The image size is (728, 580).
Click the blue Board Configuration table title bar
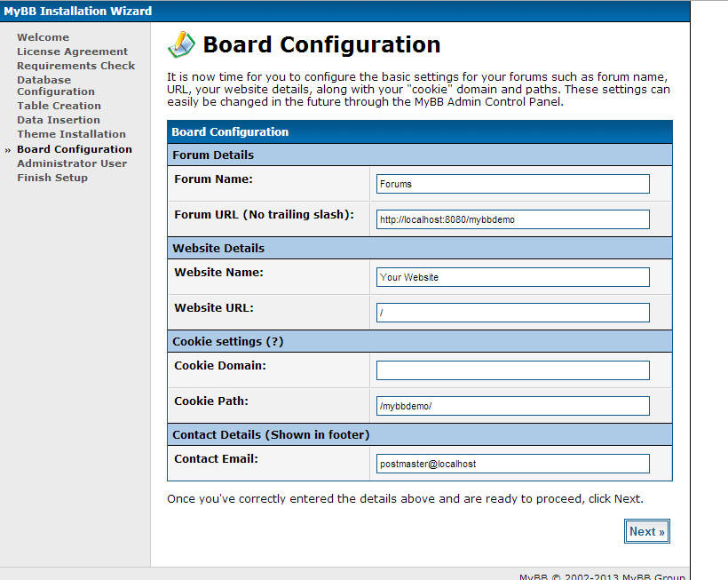pos(420,131)
